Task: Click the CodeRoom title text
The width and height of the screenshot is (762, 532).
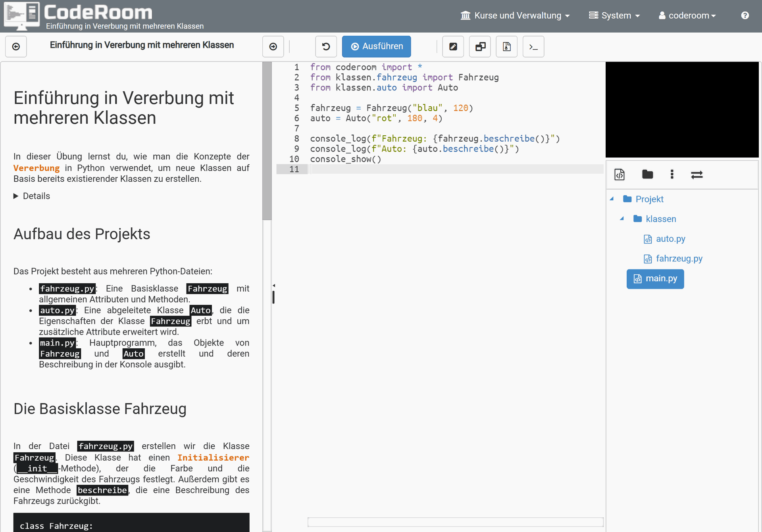Action: coord(98,12)
